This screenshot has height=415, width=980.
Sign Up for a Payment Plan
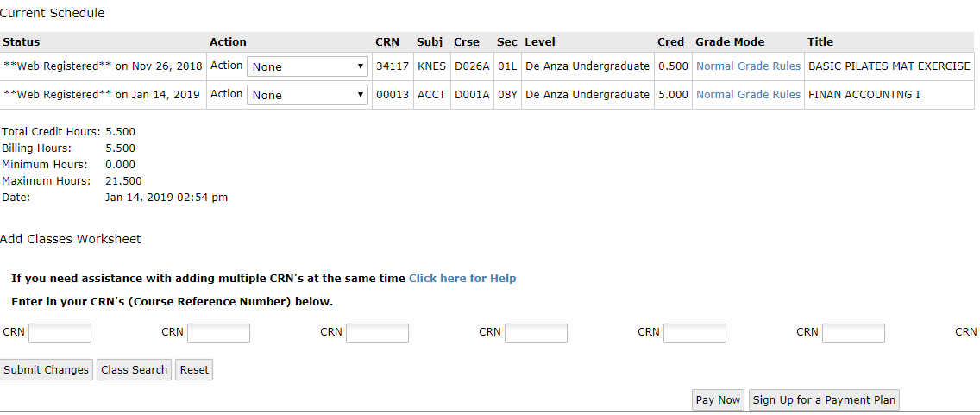pyautogui.click(x=824, y=399)
